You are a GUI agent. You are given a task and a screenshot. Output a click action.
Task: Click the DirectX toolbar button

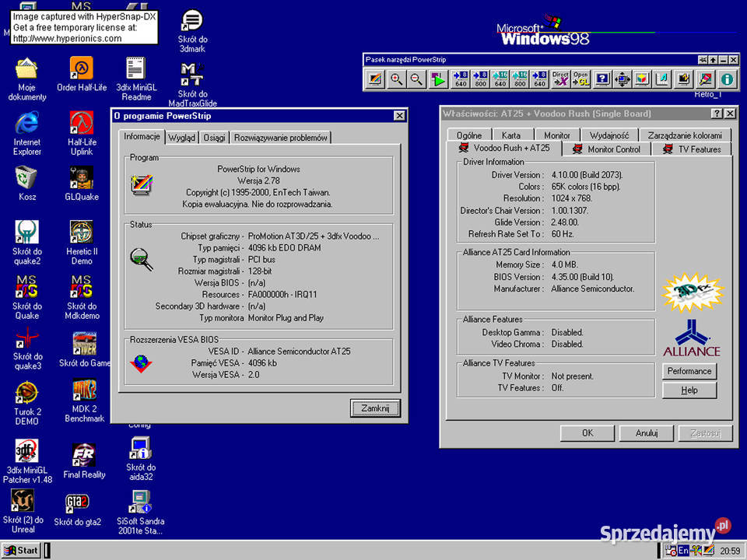[x=560, y=79]
